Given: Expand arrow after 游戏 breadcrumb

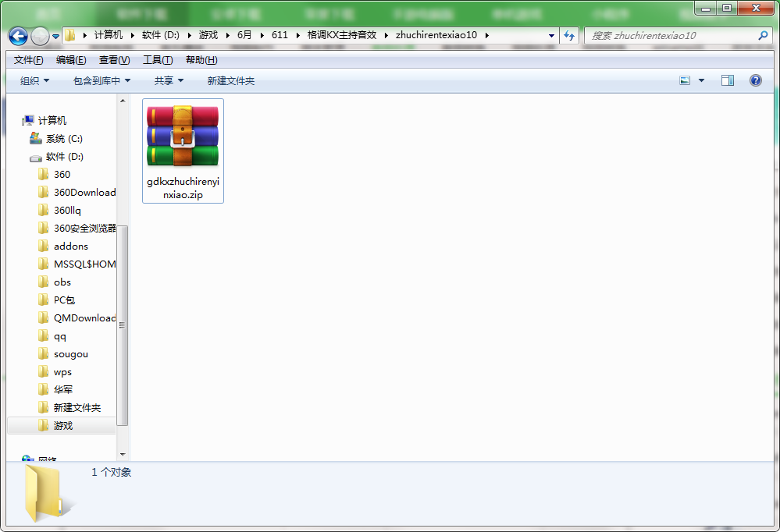Looking at the screenshot, I should coord(228,35).
